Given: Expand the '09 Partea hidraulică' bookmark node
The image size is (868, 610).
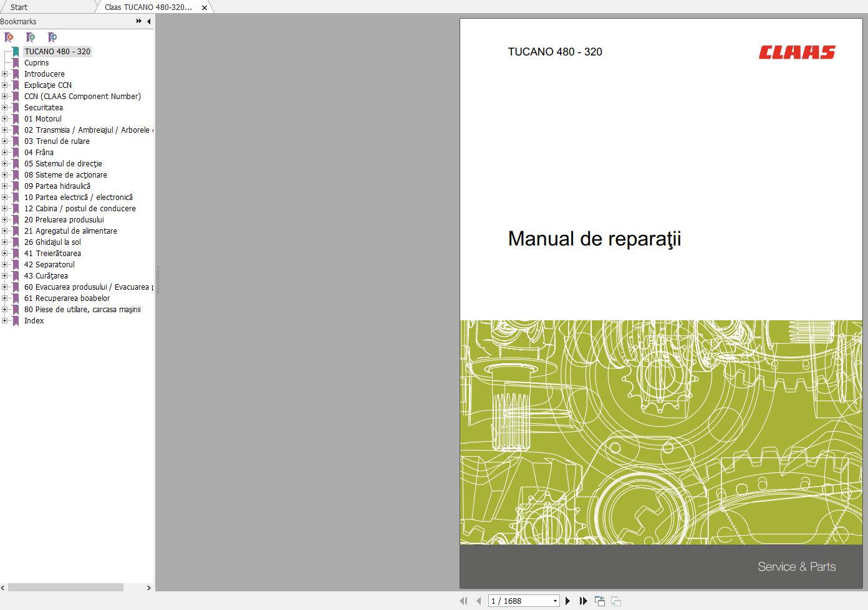Looking at the screenshot, I should 6,186.
